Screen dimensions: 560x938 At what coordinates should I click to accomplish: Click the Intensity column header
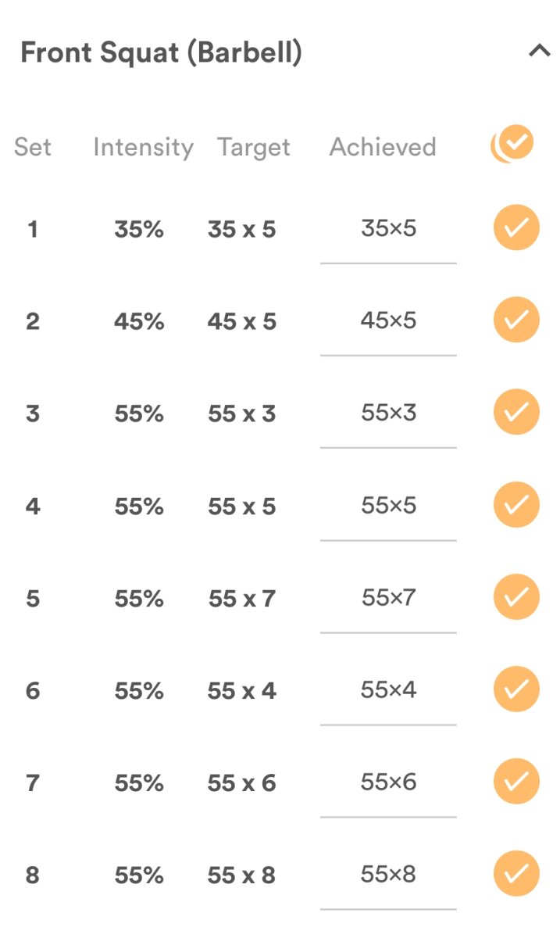pos(143,147)
